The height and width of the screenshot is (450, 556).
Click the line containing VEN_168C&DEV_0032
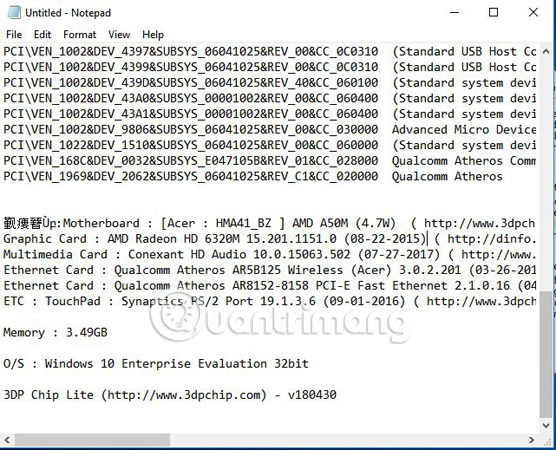click(x=269, y=161)
